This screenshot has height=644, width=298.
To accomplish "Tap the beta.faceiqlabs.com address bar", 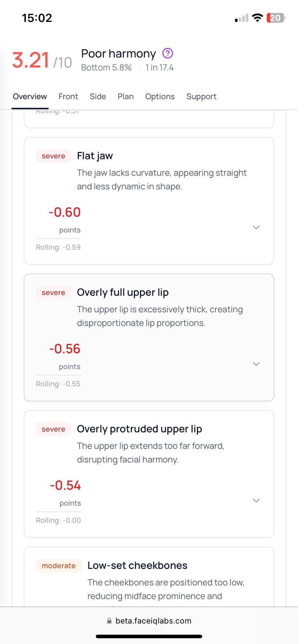I will click(153, 621).
